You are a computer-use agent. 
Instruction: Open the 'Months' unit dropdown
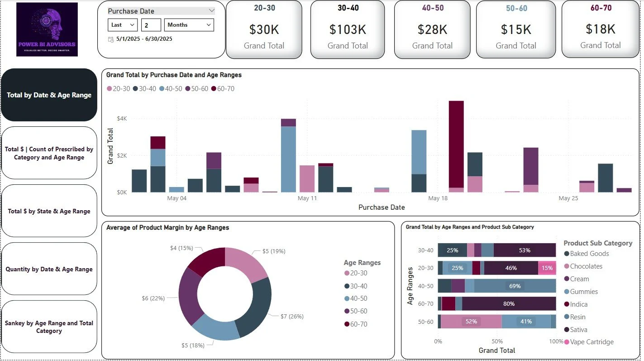click(189, 25)
